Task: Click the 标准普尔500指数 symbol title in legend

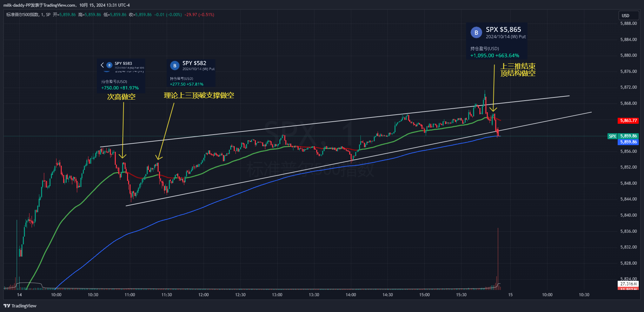Action: (22, 15)
